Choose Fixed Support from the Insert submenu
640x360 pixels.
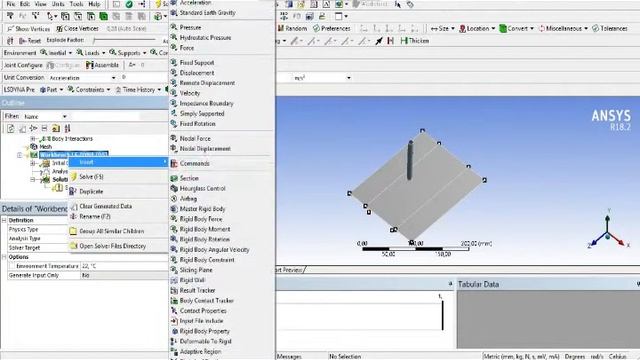point(197,62)
